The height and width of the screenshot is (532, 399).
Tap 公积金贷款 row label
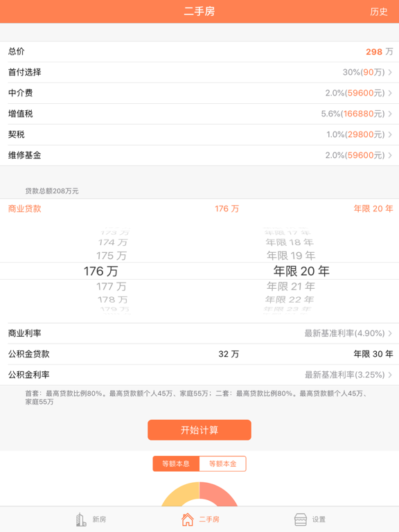click(x=29, y=354)
